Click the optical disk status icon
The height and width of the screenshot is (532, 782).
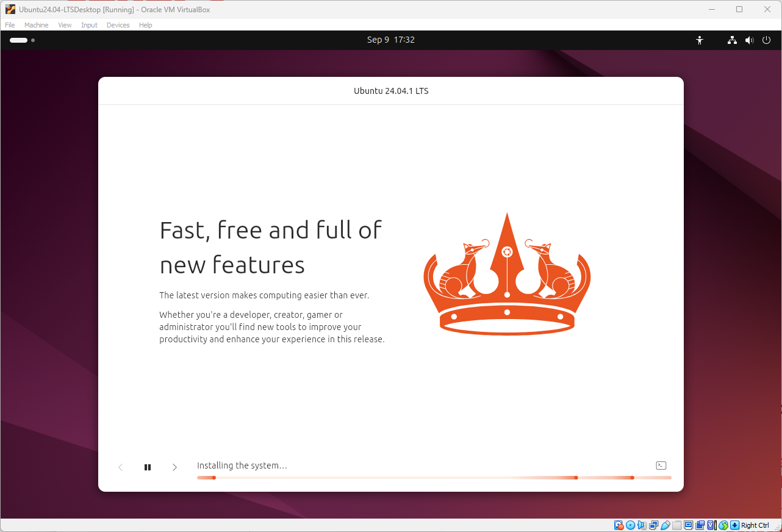(x=631, y=525)
